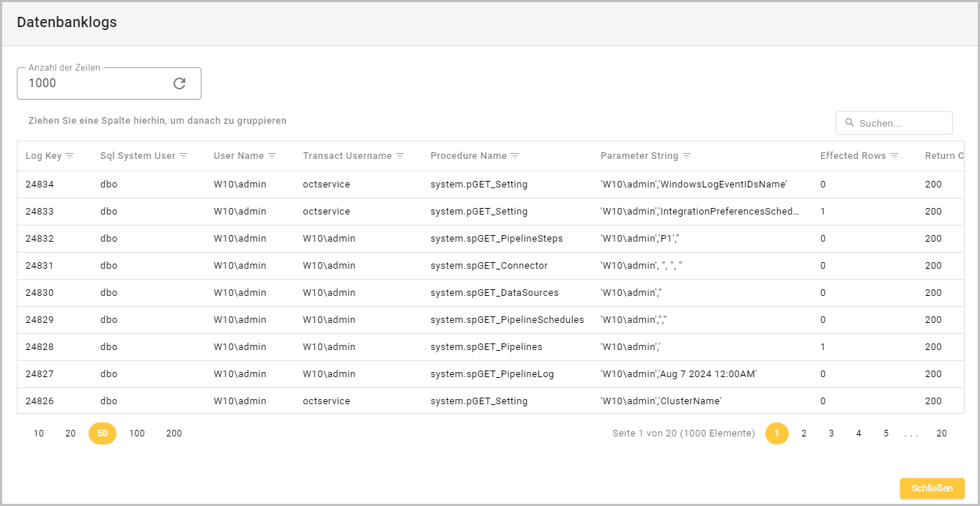Jump to last page 20
The image size is (980, 506).
941,434
